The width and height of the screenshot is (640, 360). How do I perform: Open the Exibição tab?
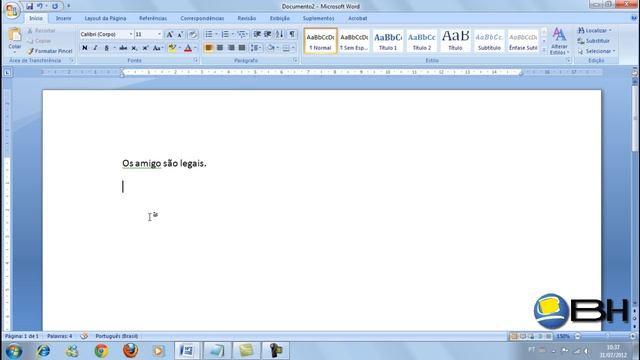pyautogui.click(x=280, y=18)
